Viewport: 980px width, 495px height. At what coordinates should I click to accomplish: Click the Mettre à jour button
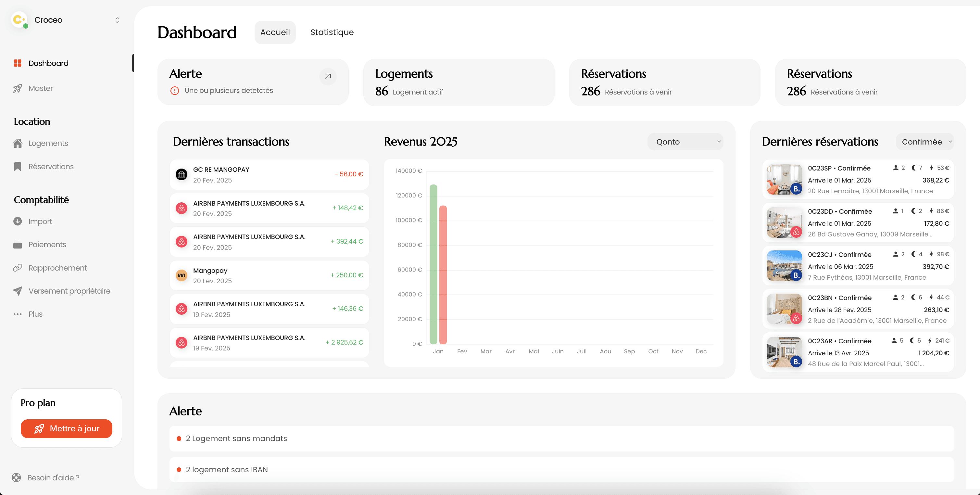click(66, 428)
